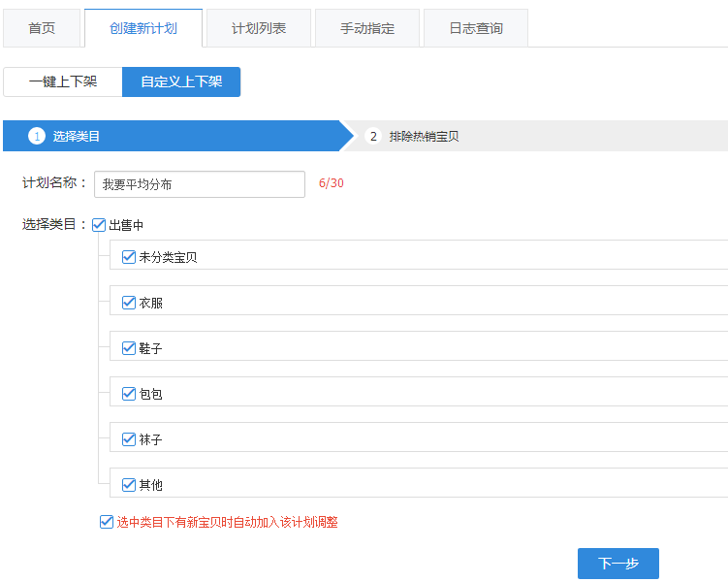Click the 下一步 button

[x=617, y=564]
